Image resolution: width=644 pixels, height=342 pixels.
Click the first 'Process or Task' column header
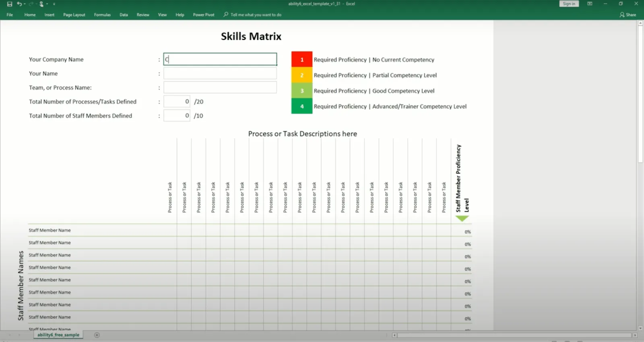tap(170, 197)
